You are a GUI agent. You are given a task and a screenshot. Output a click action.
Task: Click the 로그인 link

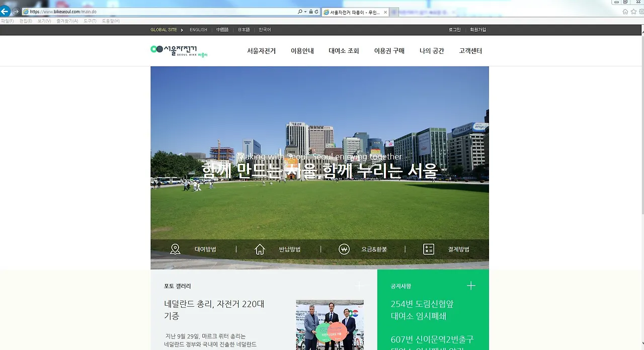click(x=454, y=29)
